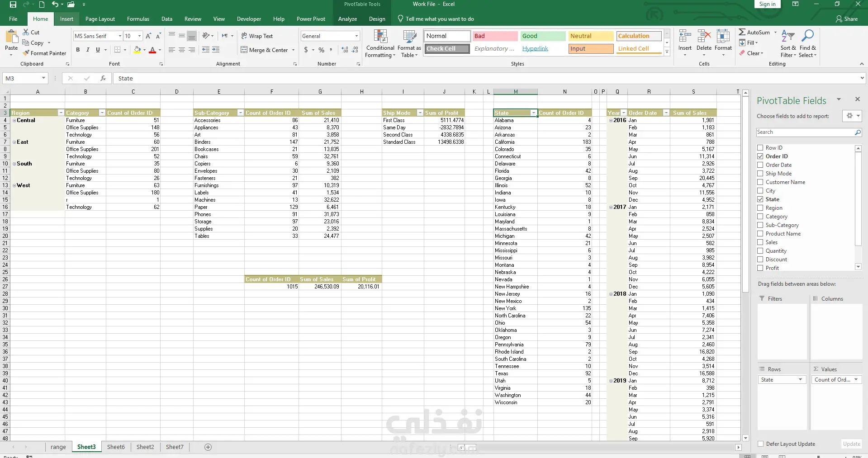The height and width of the screenshot is (458, 868).
Task: Open Conditional Formatting menu
Action: pyautogui.click(x=380, y=43)
